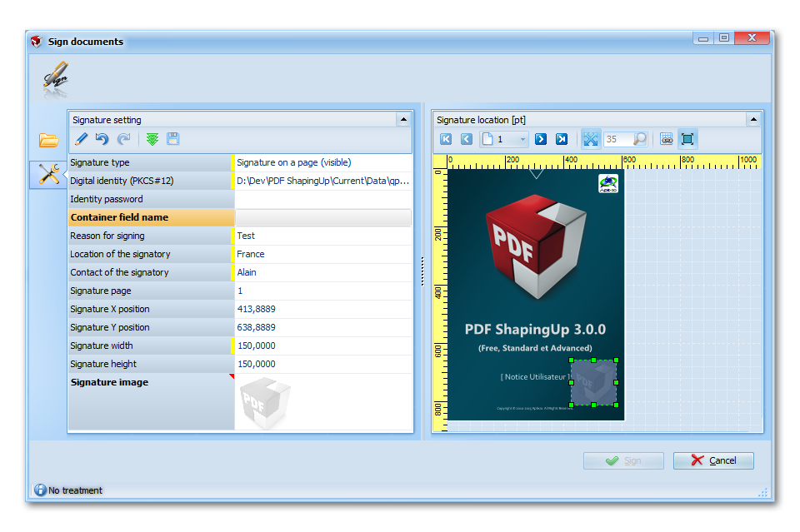Click the No treatment status text
Image resolution: width=800 pixels, height=532 pixels.
(x=76, y=490)
